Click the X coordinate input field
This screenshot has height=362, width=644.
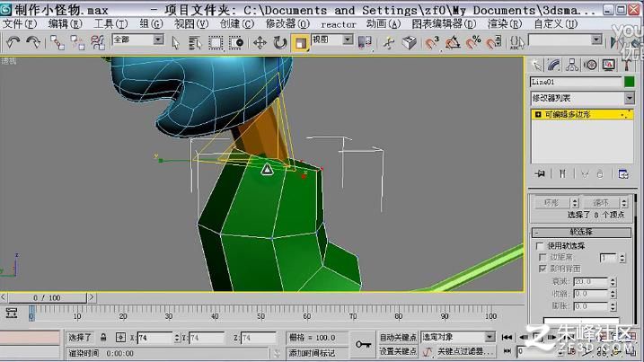(154, 338)
